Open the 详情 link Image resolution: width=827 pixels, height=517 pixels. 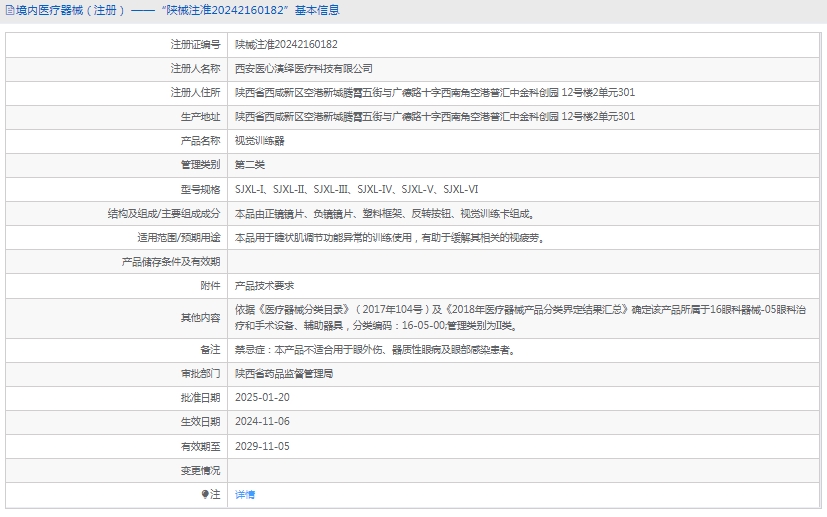coord(245,494)
